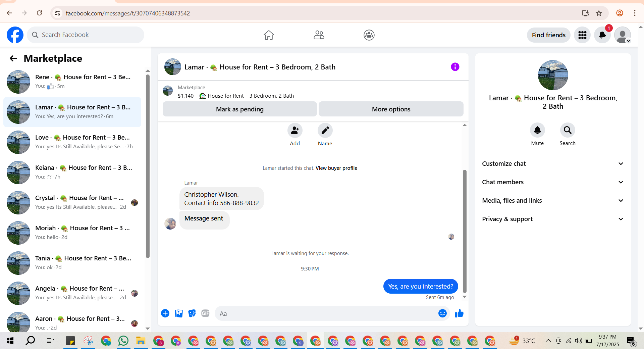
Task: Focus the message input box
Action: pos(325,313)
